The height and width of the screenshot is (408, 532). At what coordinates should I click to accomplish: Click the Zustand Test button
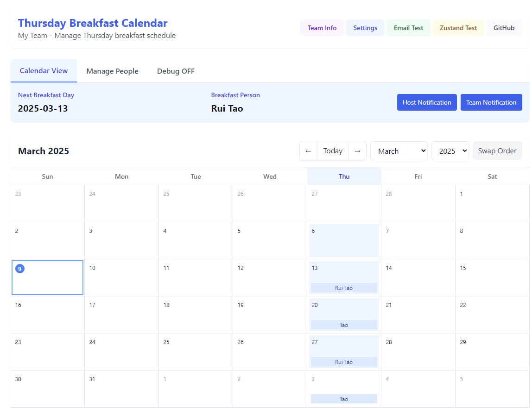(458, 28)
